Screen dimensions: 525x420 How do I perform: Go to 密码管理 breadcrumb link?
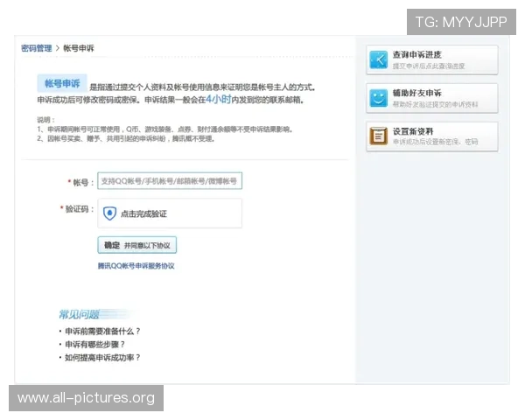[x=37, y=48]
